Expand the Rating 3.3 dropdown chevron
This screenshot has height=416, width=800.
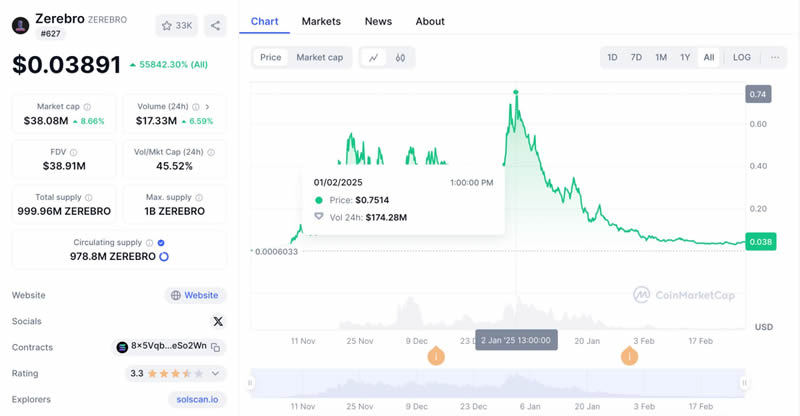(215, 374)
